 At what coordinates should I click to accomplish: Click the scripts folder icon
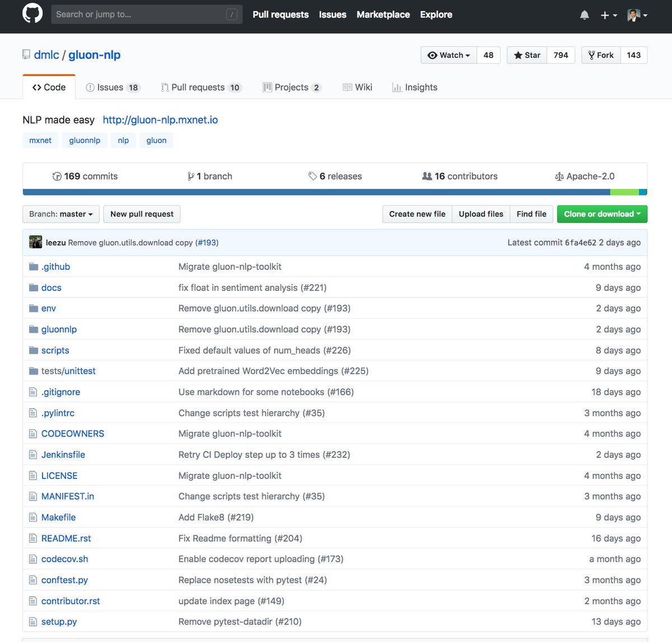(34, 350)
